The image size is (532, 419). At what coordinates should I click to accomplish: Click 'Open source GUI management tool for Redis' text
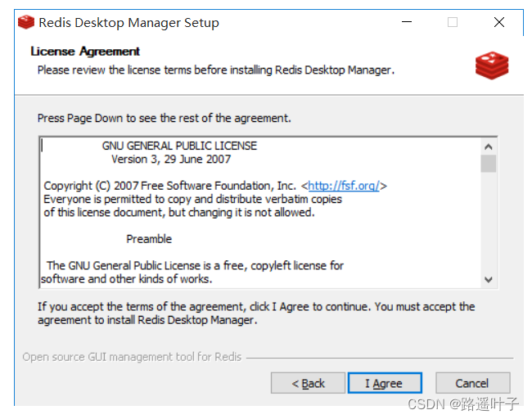132,357
